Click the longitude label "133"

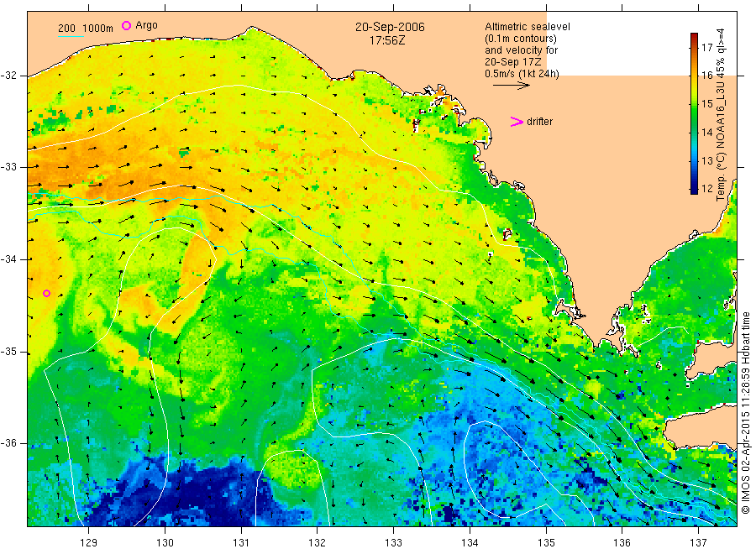point(393,543)
